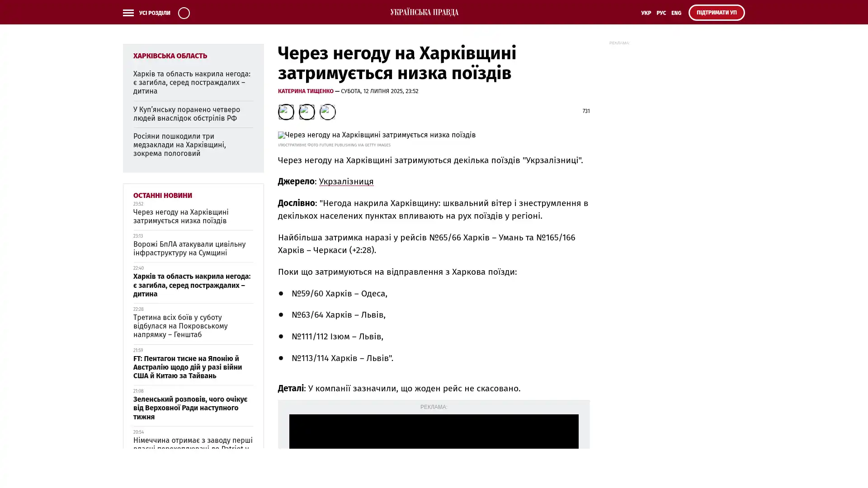Screen dimensions: 868x488
Task: Open the hamburger menu for all sections
Action: coord(128,13)
